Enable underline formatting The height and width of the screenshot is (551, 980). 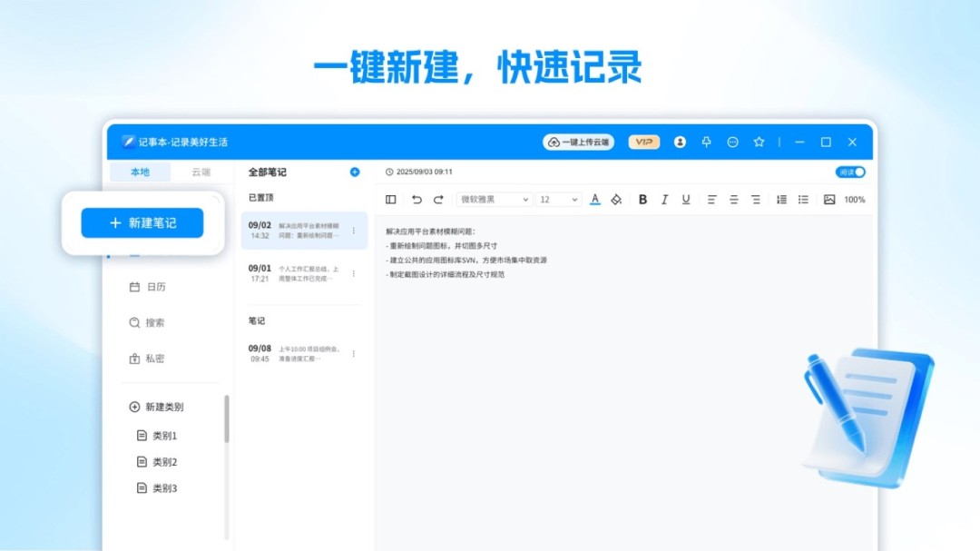[686, 200]
